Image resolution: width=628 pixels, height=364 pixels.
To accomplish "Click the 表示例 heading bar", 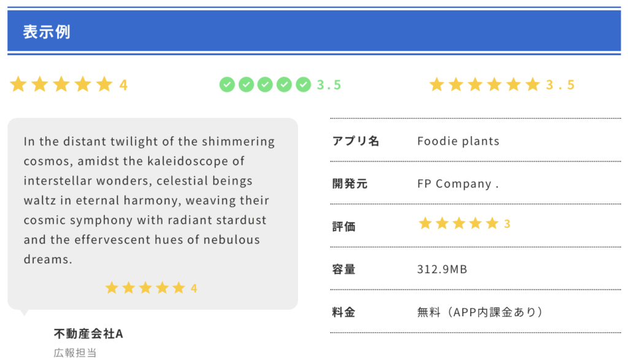I will tap(314, 31).
